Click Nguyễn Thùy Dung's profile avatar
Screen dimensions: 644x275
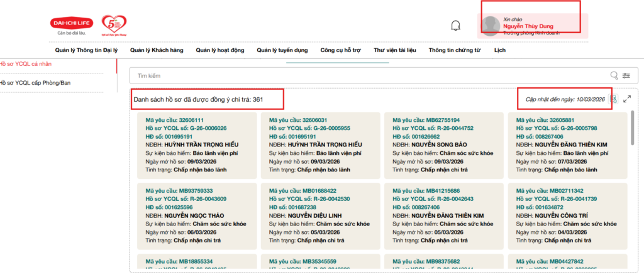point(491,26)
